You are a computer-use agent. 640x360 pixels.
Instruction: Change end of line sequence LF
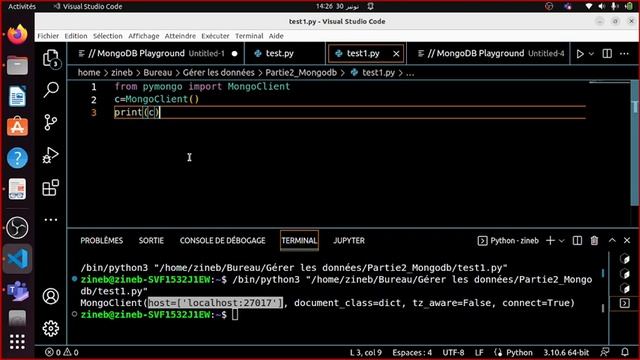click(479, 352)
